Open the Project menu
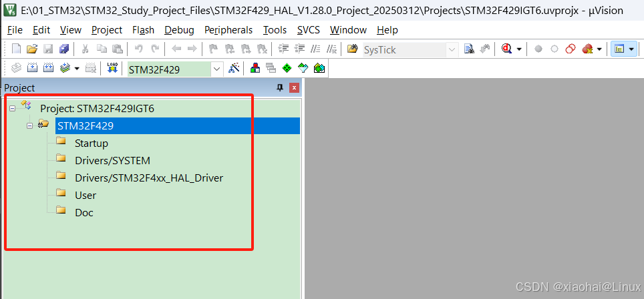The height and width of the screenshot is (299, 644). coord(107,30)
